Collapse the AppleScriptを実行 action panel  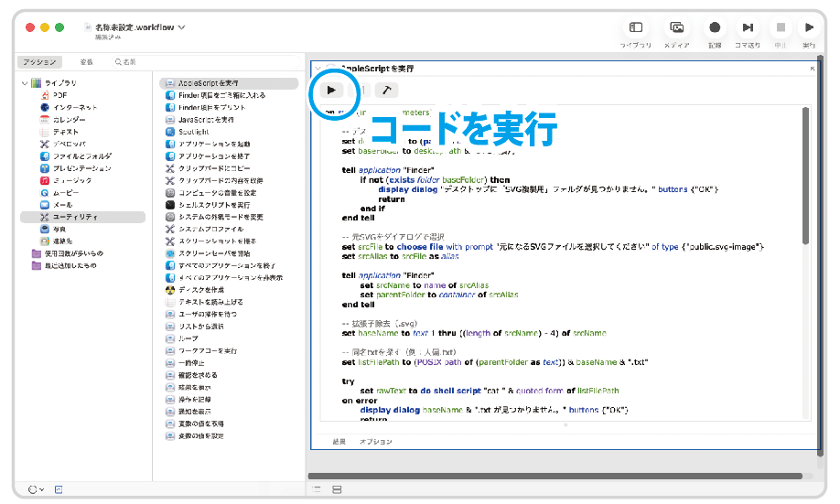tap(318, 69)
